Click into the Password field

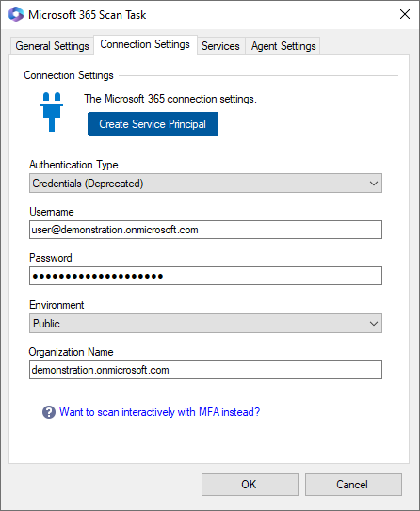point(205,276)
